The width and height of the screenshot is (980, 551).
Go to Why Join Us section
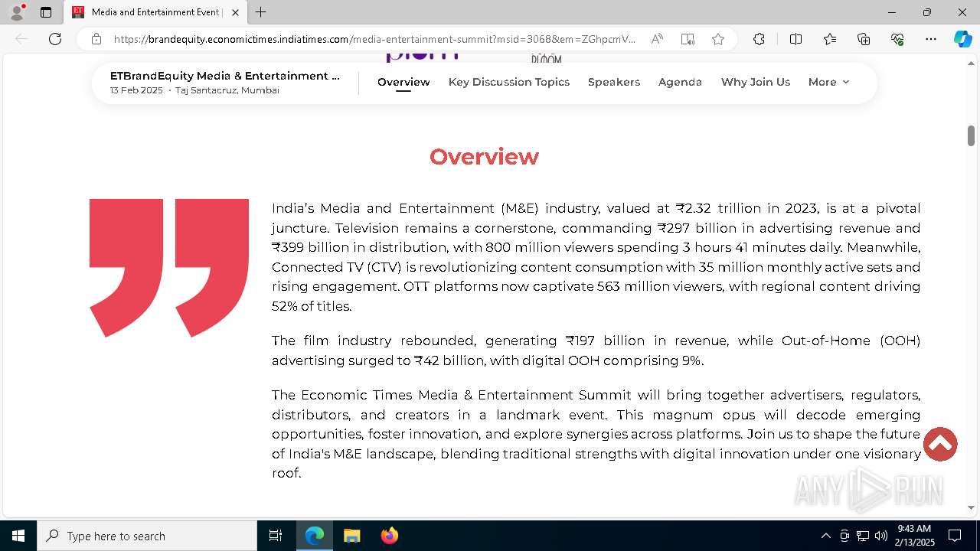[756, 82]
